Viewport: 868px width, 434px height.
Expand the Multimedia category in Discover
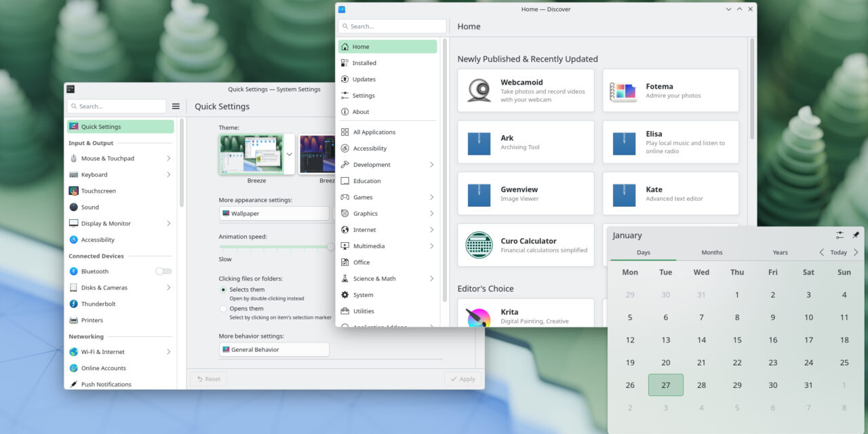[x=431, y=246]
